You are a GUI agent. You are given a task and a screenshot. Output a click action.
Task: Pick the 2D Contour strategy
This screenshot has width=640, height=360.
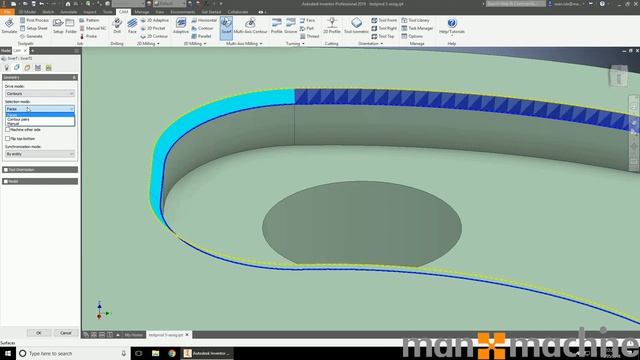pyautogui.click(x=154, y=36)
